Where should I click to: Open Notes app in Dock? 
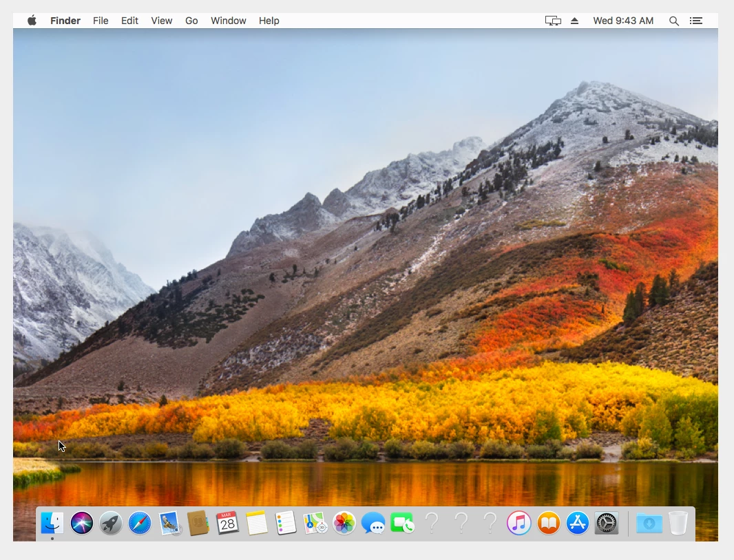pos(257,523)
